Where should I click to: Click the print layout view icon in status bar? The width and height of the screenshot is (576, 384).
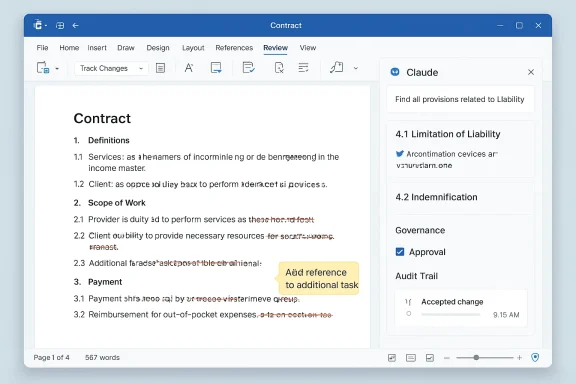[411, 358]
